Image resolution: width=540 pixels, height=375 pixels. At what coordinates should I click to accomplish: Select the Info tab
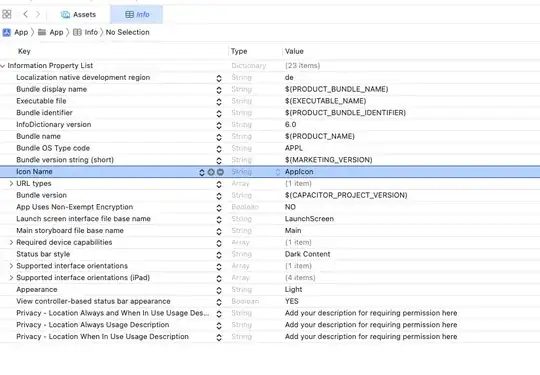pos(137,14)
